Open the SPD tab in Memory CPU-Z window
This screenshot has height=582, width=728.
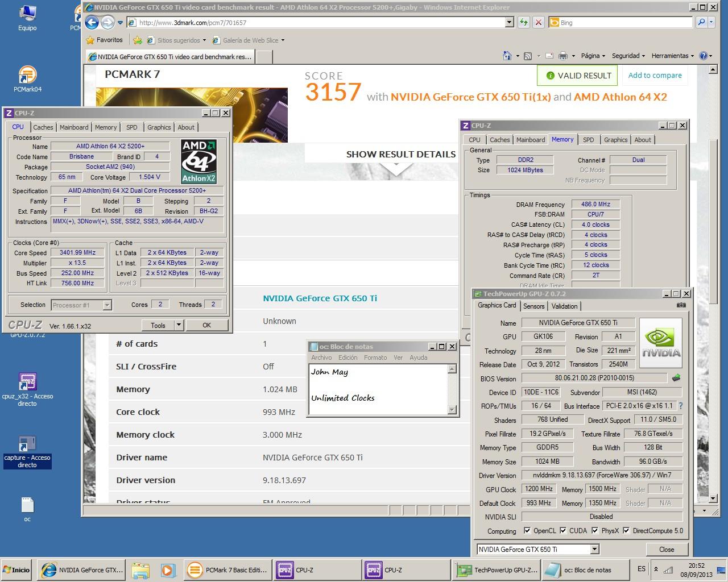589,140
